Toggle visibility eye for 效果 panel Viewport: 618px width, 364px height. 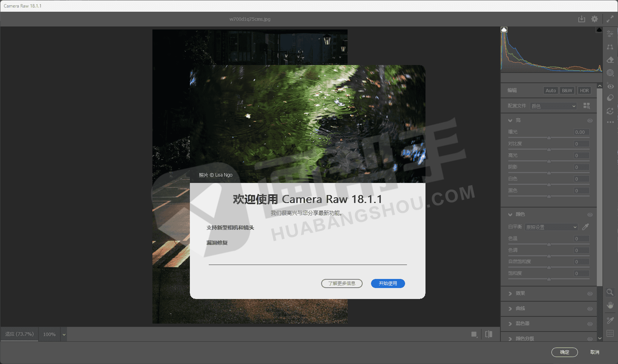(x=590, y=294)
